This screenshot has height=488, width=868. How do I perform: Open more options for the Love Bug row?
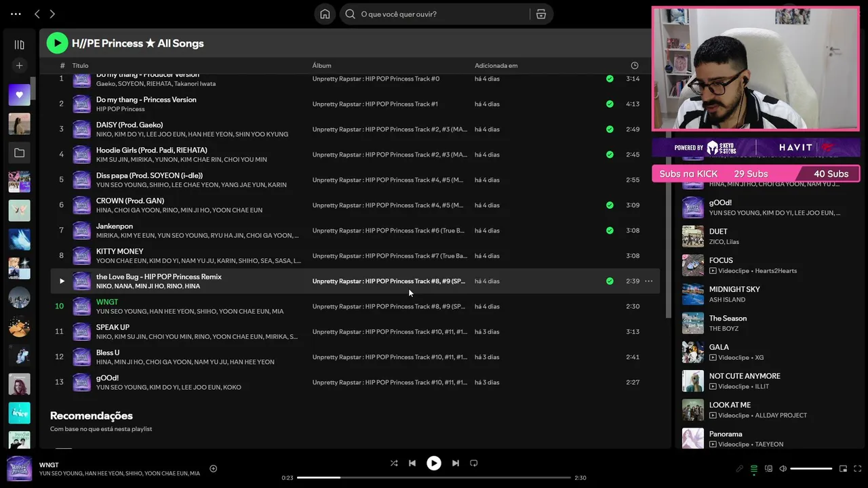pyautogui.click(x=649, y=281)
